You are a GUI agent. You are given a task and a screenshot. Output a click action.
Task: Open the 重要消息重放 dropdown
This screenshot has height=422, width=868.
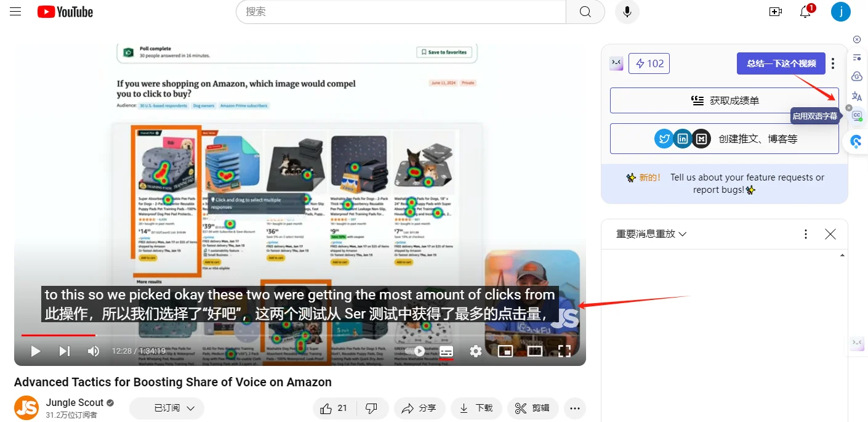point(649,234)
